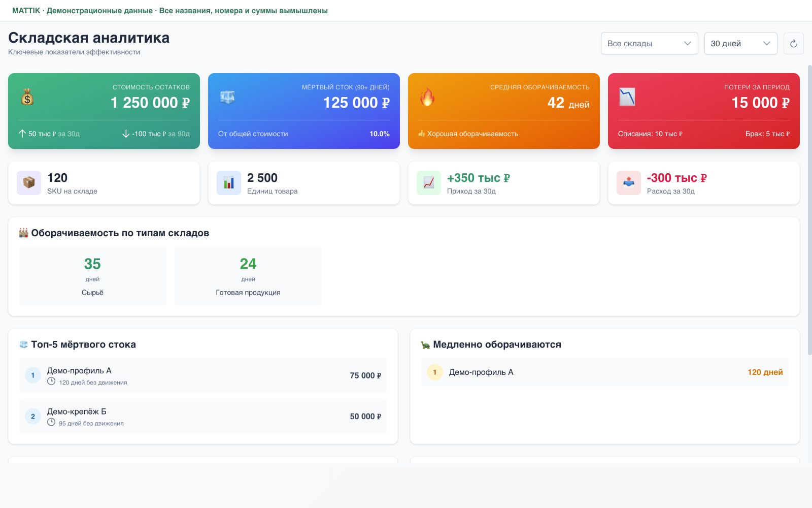The width and height of the screenshot is (812, 508).
Task: Click the up arrow next to 50 тыс ₽
Action: coord(22,134)
